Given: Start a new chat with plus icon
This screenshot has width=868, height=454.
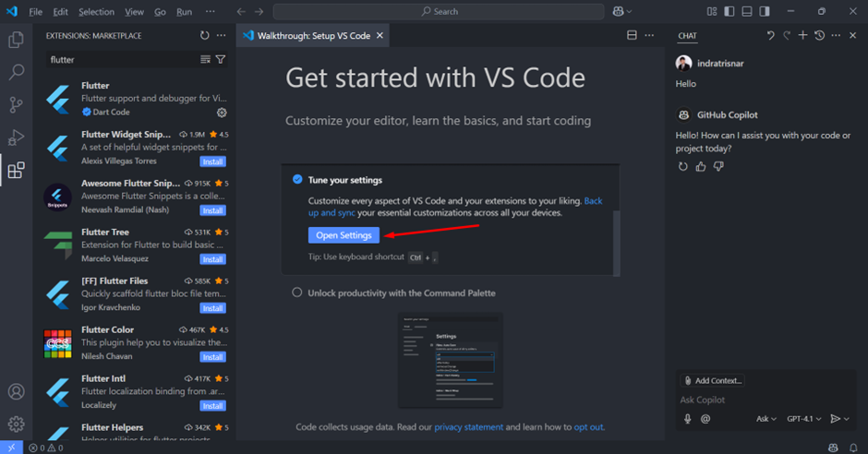Looking at the screenshot, I should coord(802,35).
